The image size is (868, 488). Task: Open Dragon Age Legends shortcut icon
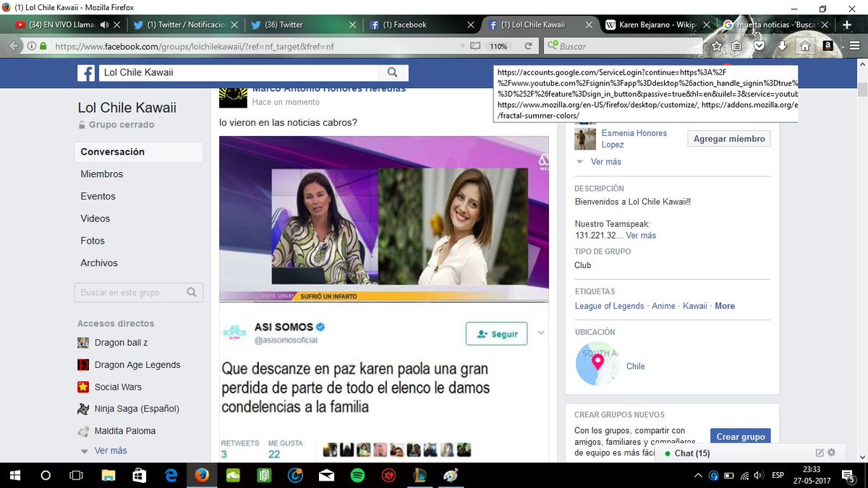coord(83,365)
